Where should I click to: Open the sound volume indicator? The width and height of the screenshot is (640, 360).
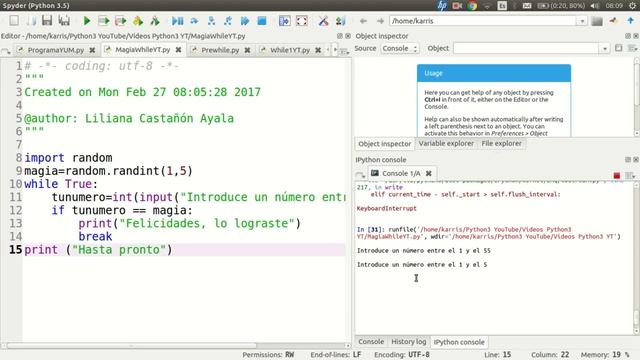595,5
